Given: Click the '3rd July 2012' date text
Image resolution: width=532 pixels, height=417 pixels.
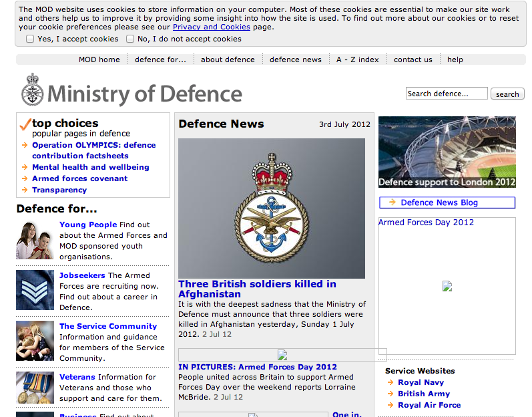Looking at the screenshot, I should 344,124.
